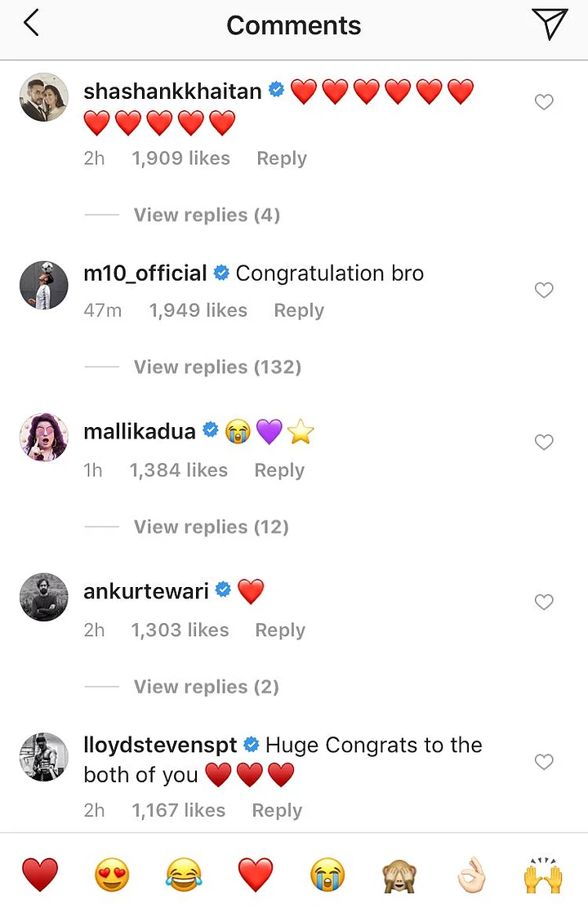Screen dimensions: 588x917
Task: Expand View replies (4) under shashankkhaitan
Action: click(207, 215)
